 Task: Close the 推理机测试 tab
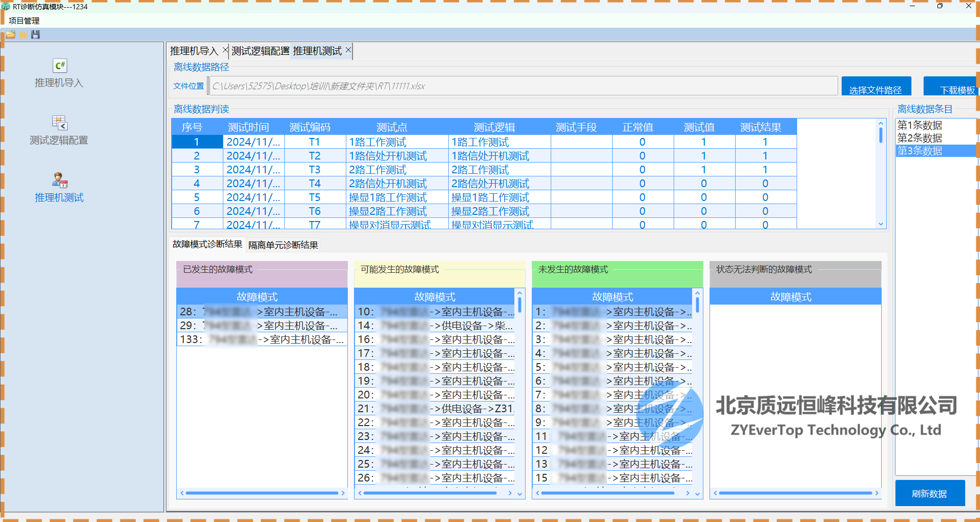pyautogui.click(x=348, y=50)
